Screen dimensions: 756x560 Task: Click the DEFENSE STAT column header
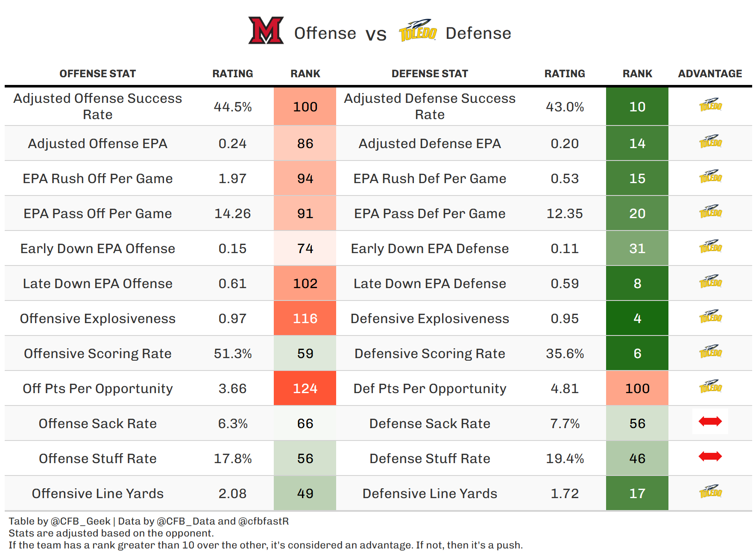[x=430, y=74]
